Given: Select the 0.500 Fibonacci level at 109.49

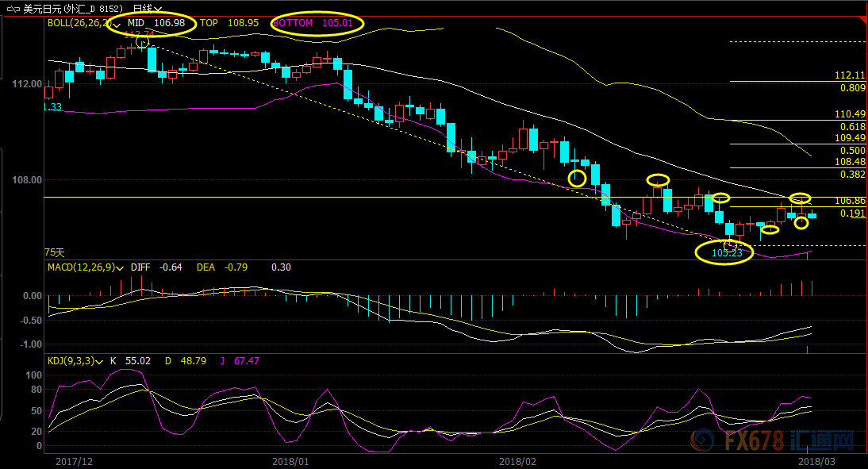Looking at the screenshot, I should click(x=852, y=151).
